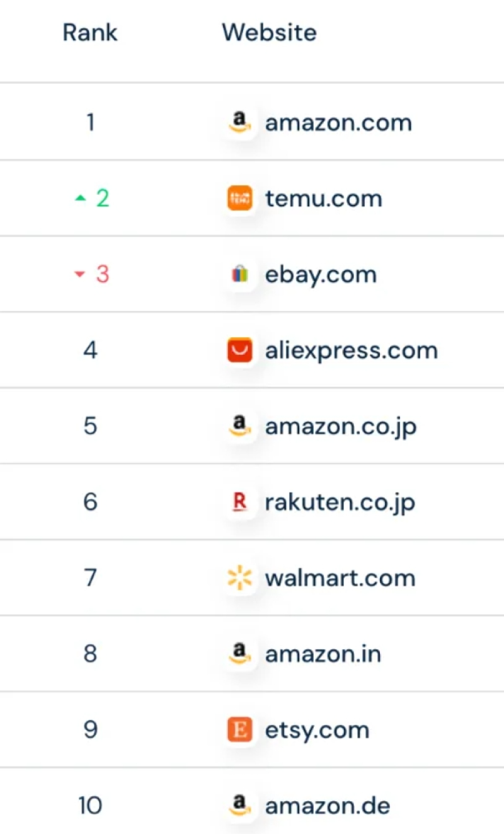
Task: Select the rakuten.co.jp link
Action: (340, 502)
